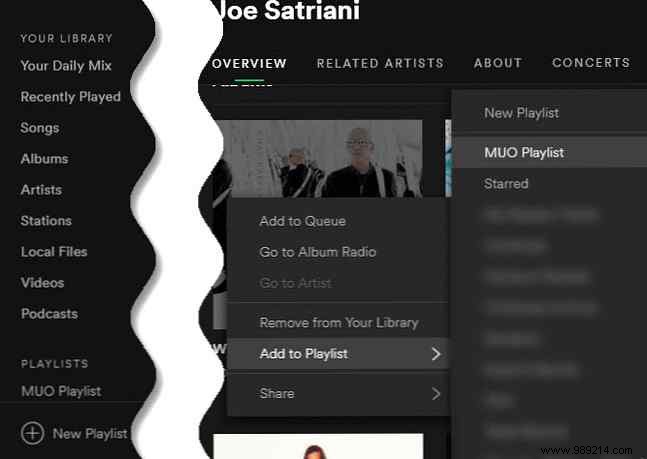Select Remove from Your Library
The height and width of the screenshot is (459, 647).
pos(339,322)
